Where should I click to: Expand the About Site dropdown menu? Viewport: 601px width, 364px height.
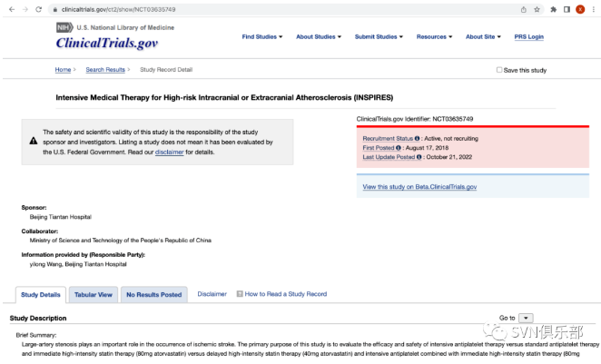(x=483, y=37)
